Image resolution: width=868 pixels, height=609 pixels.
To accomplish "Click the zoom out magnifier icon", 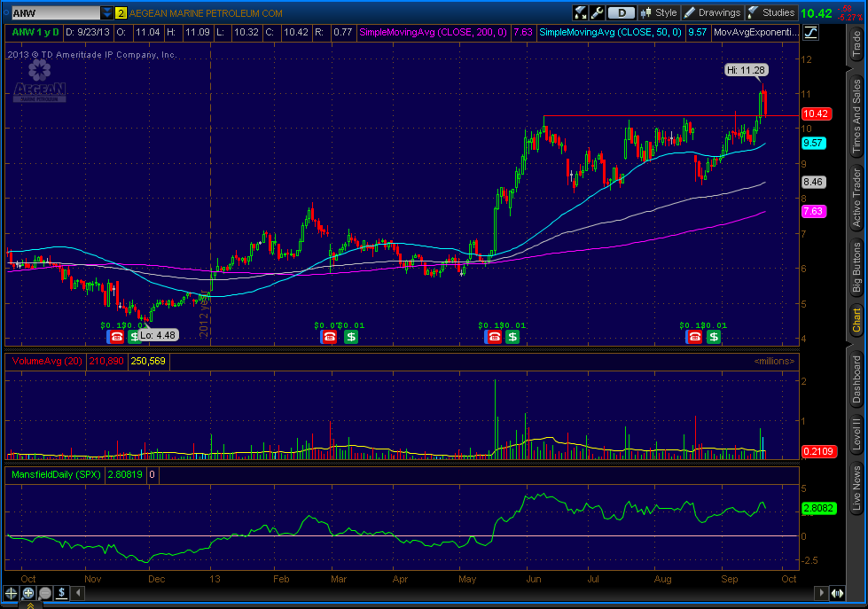I will point(45,592).
